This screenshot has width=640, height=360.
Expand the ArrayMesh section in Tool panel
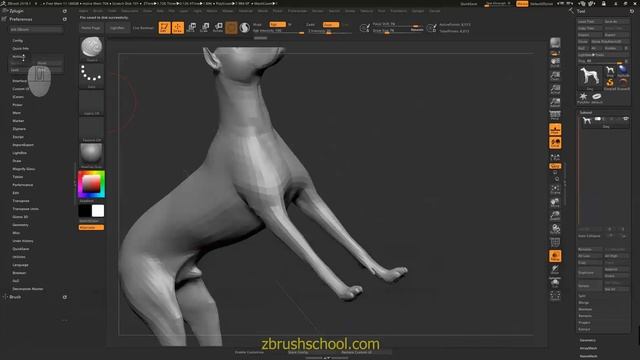pyautogui.click(x=589, y=348)
